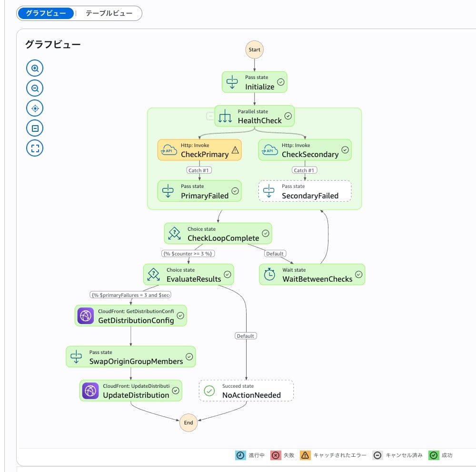Screen dimensions: 476x472
Task: Click the SecondaryFailed pass state node
Action: [305, 191]
